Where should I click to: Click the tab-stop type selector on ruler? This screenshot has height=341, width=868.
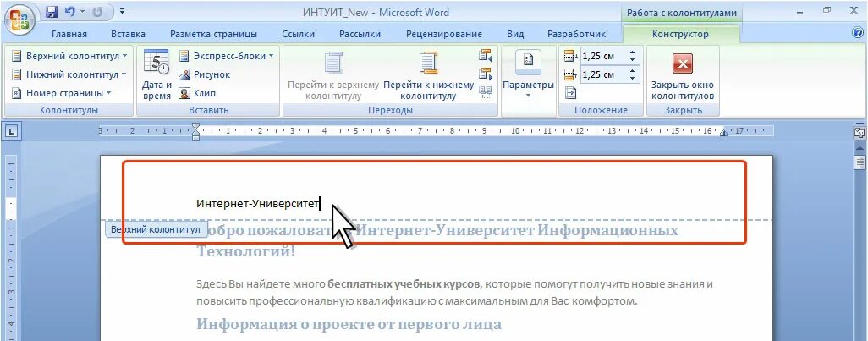pos(13,132)
